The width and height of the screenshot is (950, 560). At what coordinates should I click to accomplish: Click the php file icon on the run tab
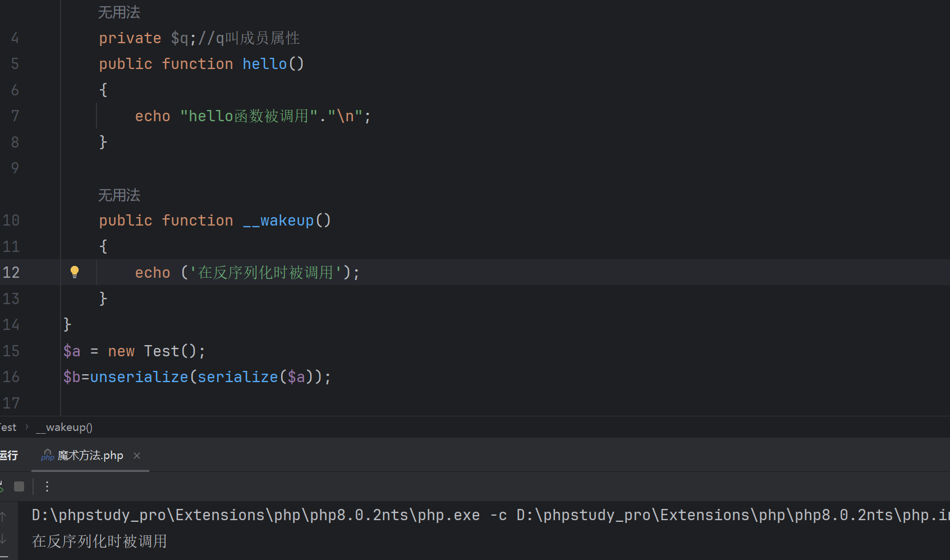coord(48,456)
